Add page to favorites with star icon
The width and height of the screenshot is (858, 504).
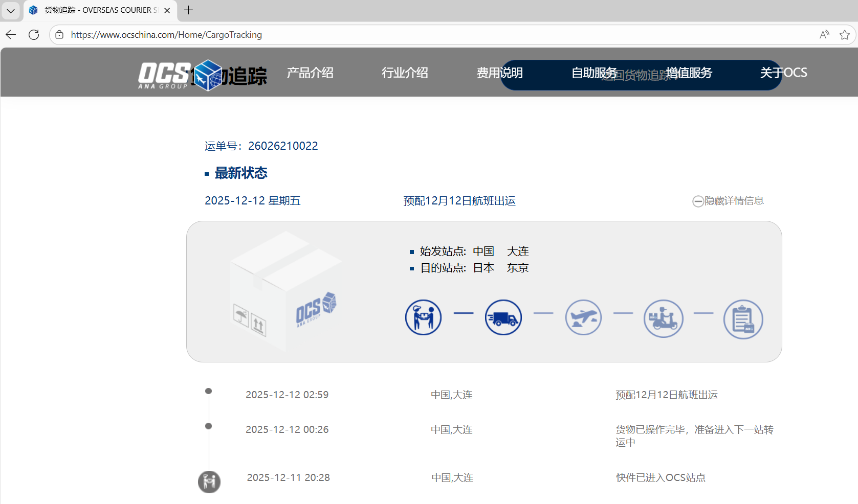tap(844, 35)
